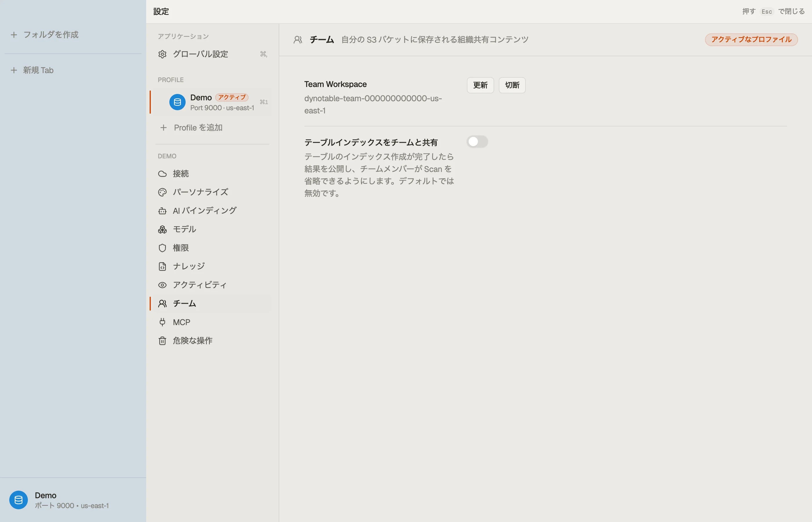Click the ⌘, shortcut hint beside グローバル設定
Screen dimensions: 812x522
263,54
